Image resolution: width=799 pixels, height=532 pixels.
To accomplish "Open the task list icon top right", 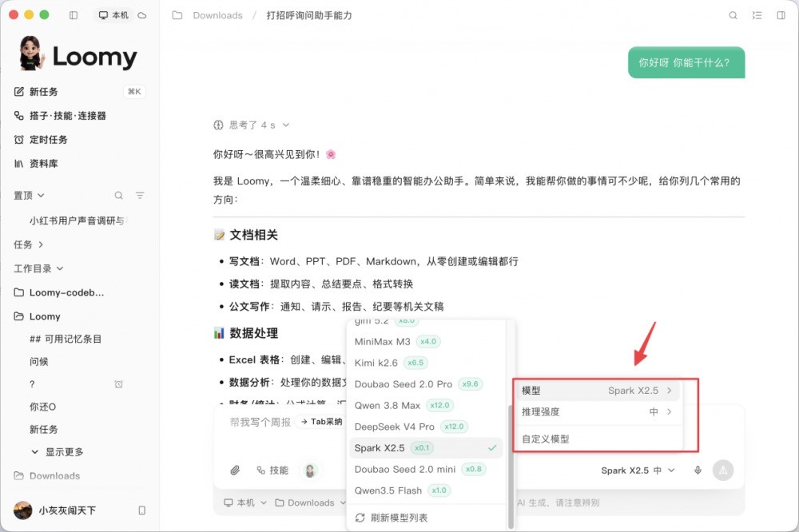I will [x=757, y=15].
